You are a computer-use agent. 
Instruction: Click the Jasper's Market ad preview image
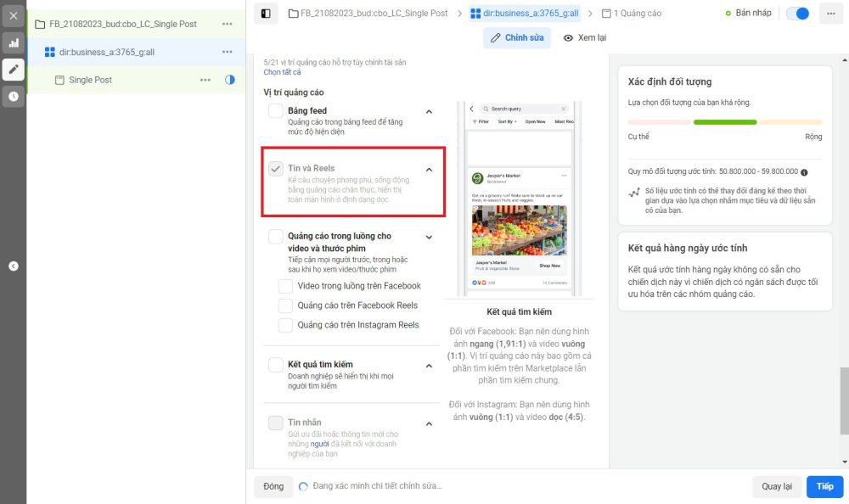tap(520, 230)
